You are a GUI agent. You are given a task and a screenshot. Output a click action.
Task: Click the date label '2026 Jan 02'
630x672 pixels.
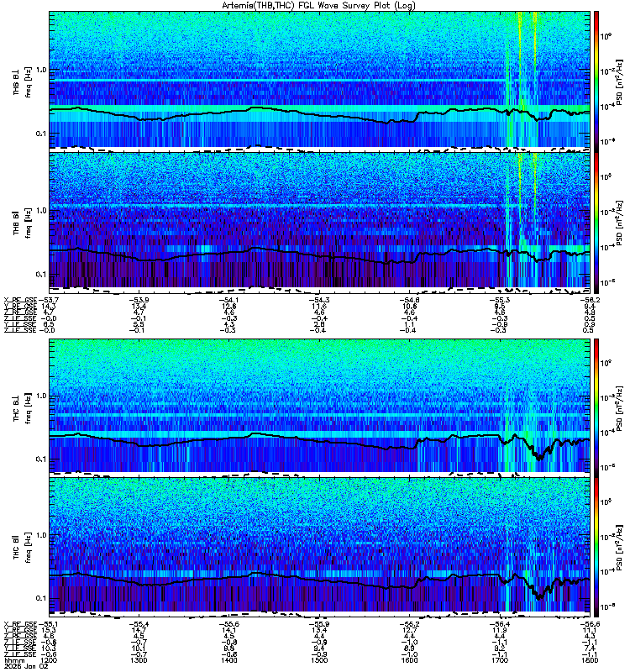point(26,666)
